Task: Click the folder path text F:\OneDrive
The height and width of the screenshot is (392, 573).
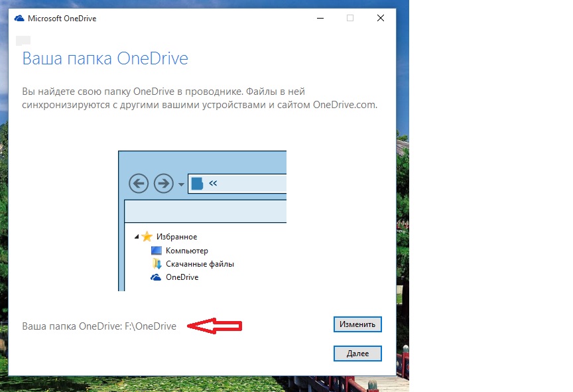Action: coord(151,326)
